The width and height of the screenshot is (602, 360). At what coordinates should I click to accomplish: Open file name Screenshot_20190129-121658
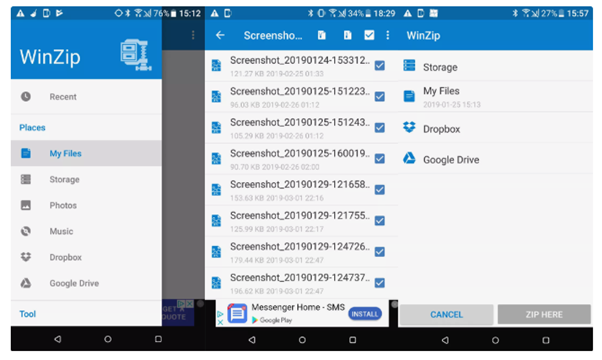coord(300,185)
